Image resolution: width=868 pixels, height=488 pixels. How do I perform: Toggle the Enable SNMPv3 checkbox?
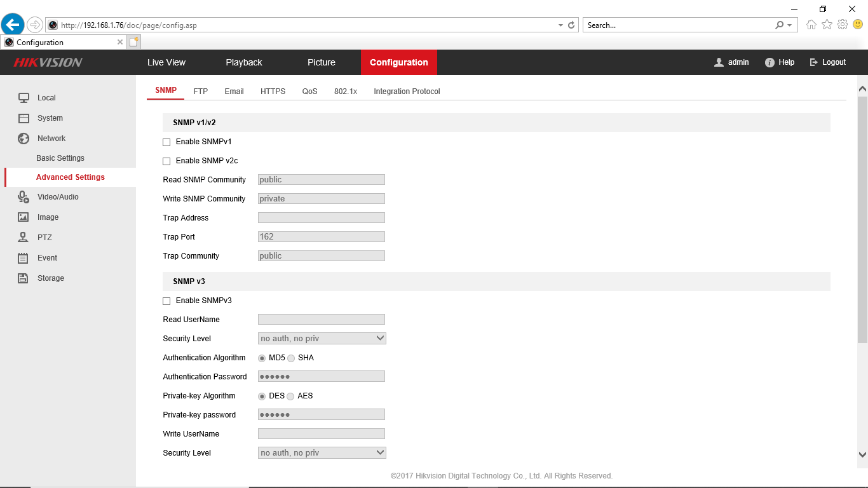(x=166, y=301)
